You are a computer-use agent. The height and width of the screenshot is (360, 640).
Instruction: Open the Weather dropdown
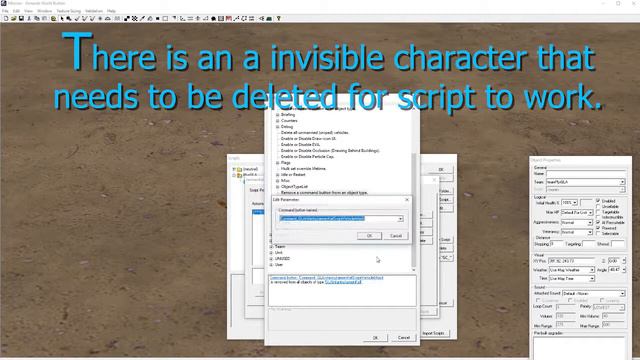591,270
